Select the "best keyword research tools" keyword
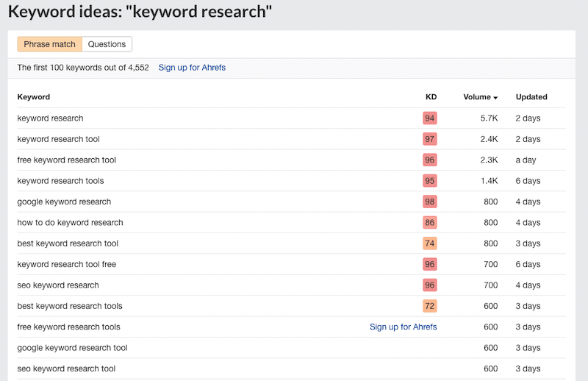The height and width of the screenshot is (381, 588). [x=70, y=306]
